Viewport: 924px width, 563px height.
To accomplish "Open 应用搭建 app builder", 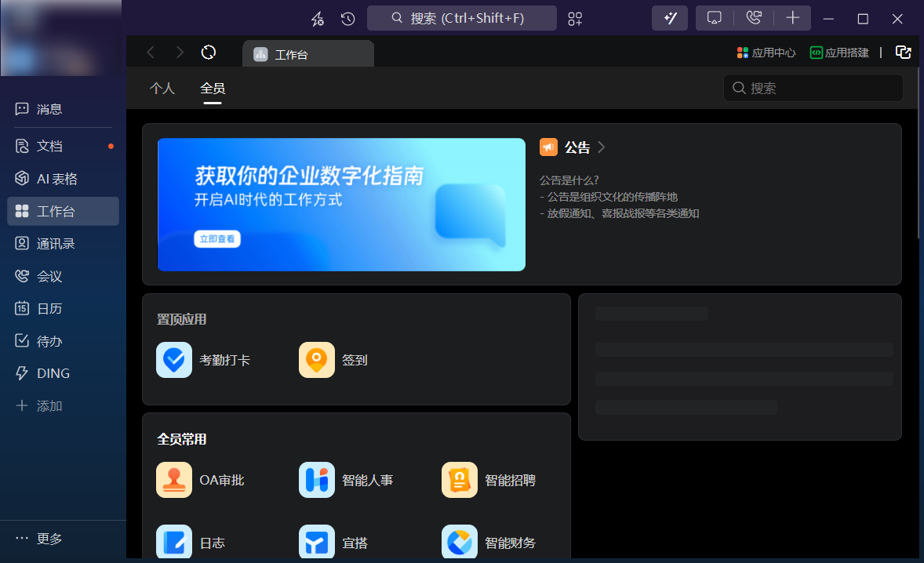I will click(x=839, y=53).
